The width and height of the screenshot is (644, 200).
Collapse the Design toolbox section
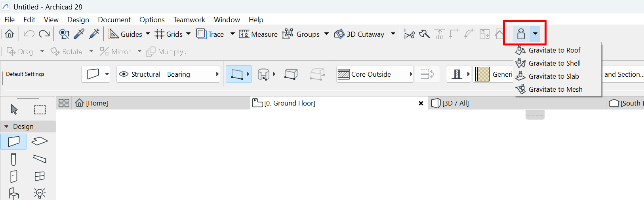pyautogui.click(x=6, y=126)
